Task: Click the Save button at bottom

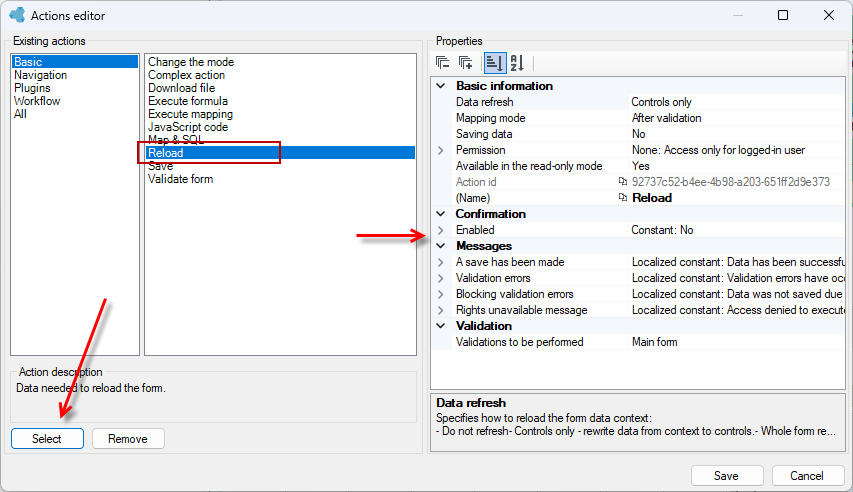Action: pyautogui.click(x=727, y=476)
